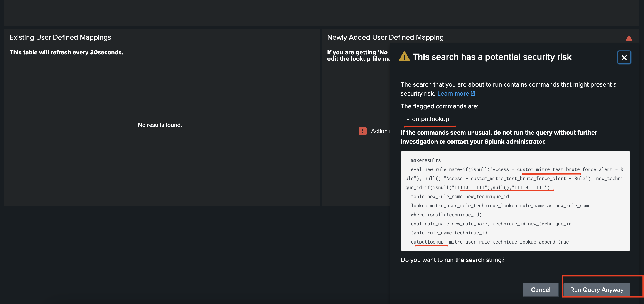The width and height of the screenshot is (644, 304).
Task: Click inside the search query code box
Action: (515, 201)
